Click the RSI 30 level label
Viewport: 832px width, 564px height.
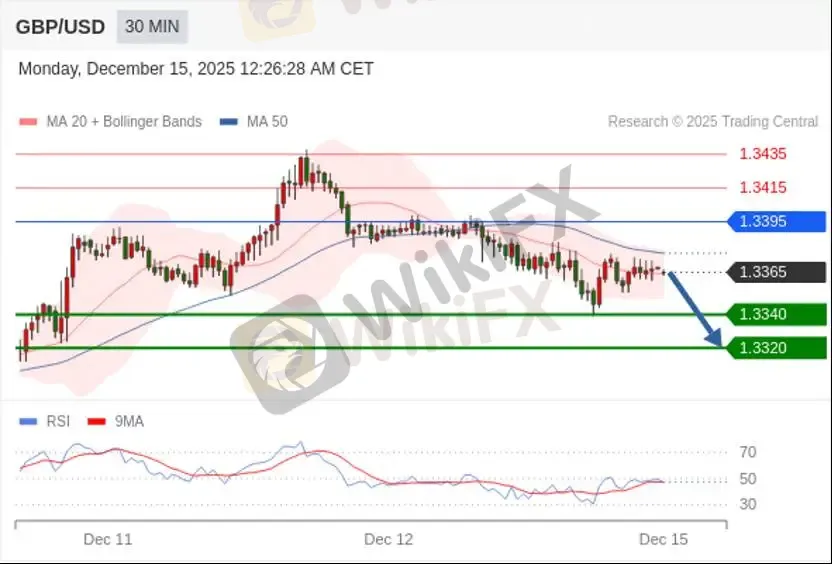pos(748,504)
